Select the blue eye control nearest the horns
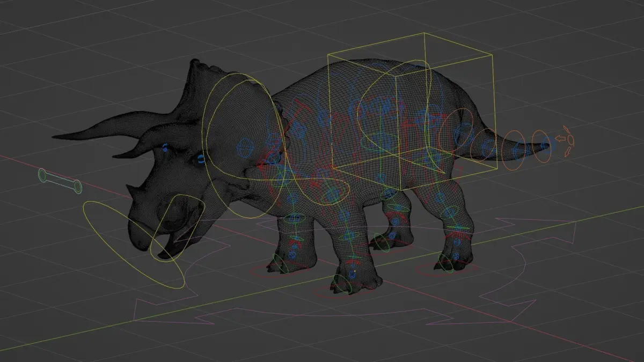Image resolution: width=644 pixels, height=362 pixels. point(165,149)
